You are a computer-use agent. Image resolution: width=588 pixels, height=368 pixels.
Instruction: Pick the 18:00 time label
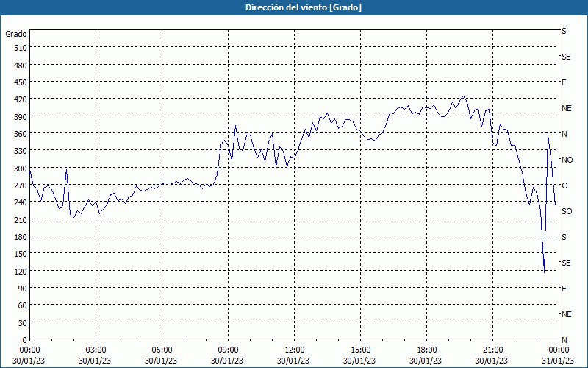(427, 350)
